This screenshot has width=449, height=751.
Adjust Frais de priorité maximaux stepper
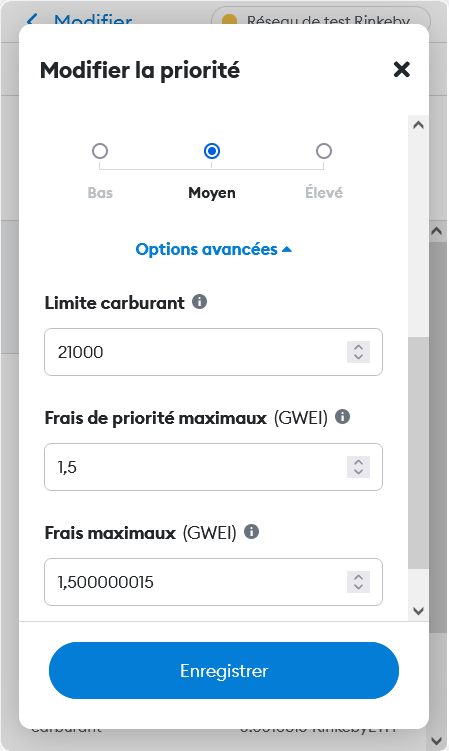[358, 467]
